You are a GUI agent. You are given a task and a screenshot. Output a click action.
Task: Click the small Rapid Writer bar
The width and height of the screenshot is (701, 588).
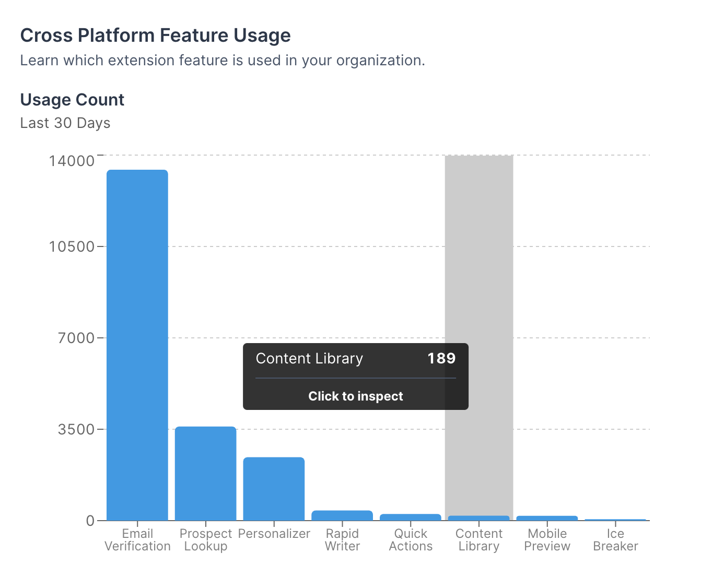pyautogui.click(x=342, y=515)
